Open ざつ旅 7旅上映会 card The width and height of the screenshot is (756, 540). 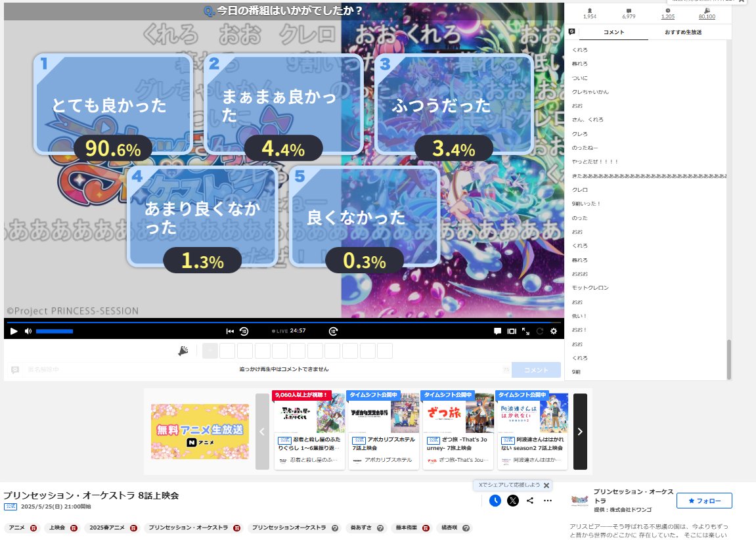tap(458, 430)
